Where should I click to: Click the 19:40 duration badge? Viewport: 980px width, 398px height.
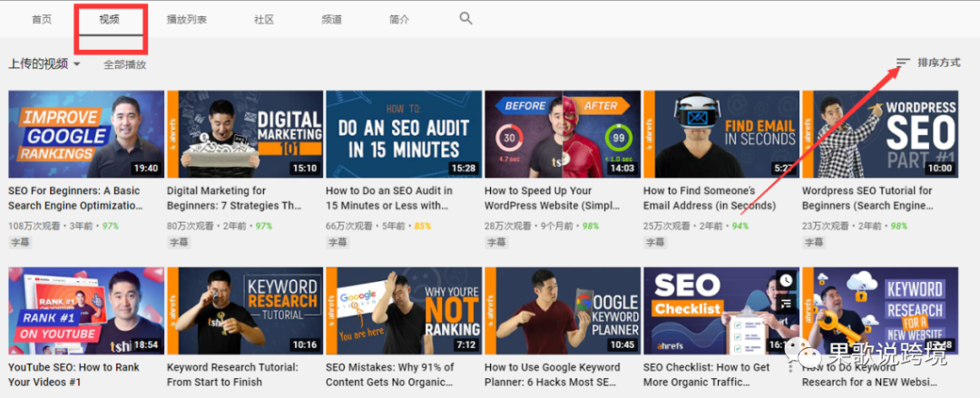tap(145, 168)
